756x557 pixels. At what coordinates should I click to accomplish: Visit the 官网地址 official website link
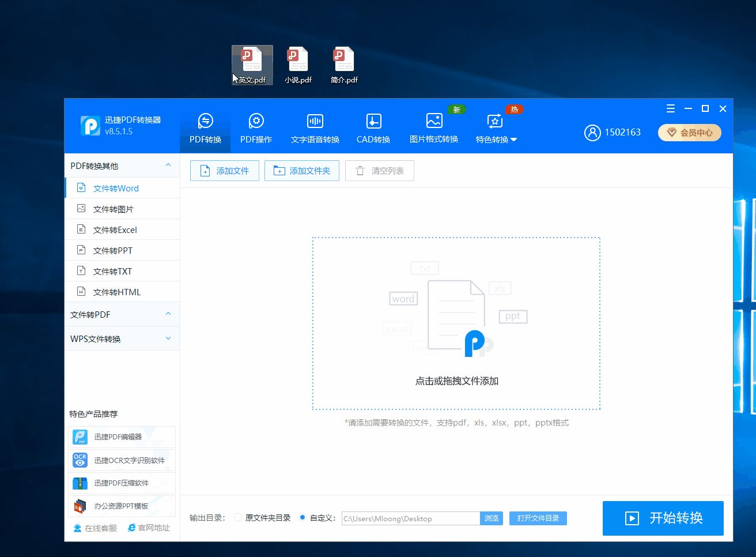click(149, 528)
